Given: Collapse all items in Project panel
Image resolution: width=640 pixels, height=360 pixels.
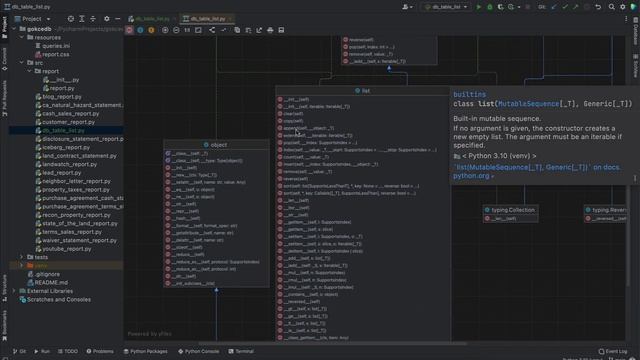Looking at the screenshot, I should click(x=93, y=19).
